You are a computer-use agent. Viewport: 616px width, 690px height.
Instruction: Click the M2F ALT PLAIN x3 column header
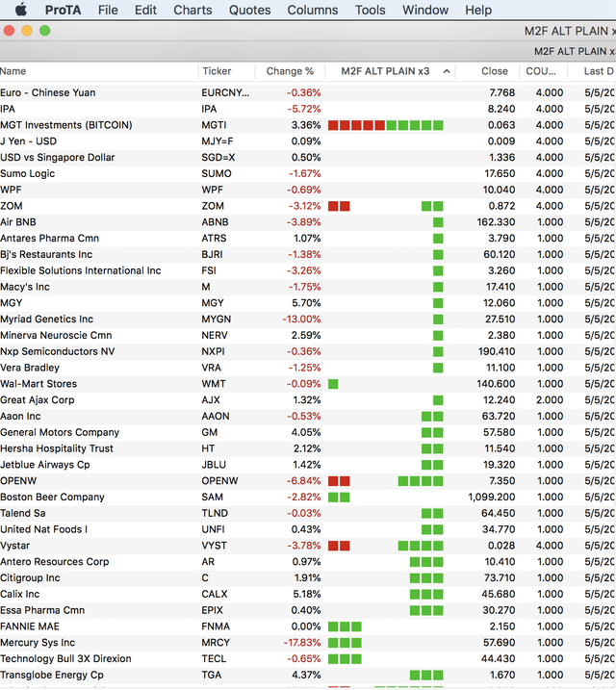390,71
